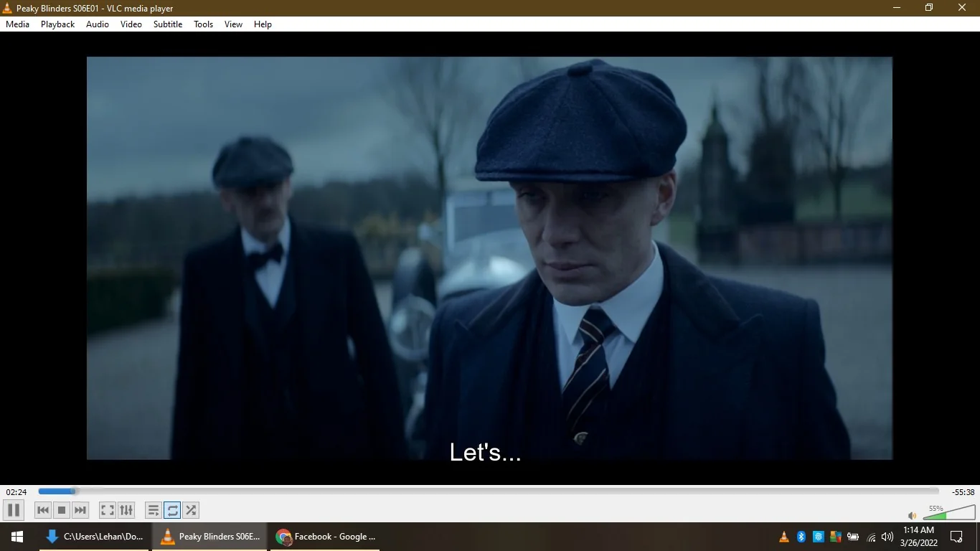Image resolution: width=980 pixels, height=551 pixels.
Task: Minimize the VLC media player window
Action: [897, 8]
